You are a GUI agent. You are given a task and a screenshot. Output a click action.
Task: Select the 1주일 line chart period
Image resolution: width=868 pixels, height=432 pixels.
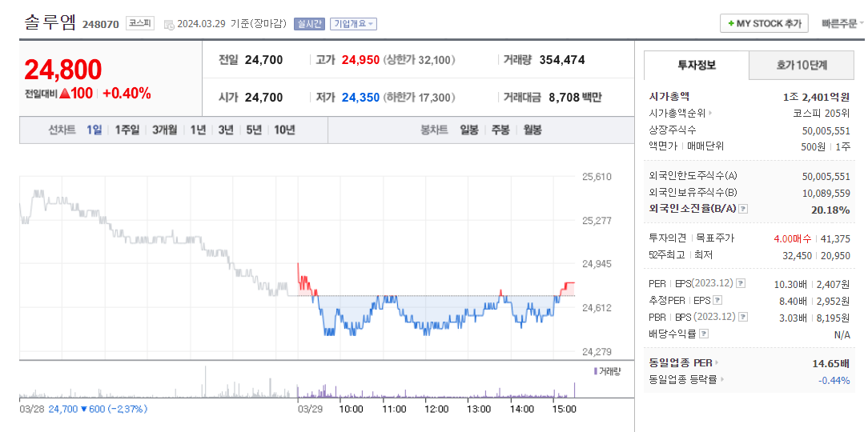point(127,130)
